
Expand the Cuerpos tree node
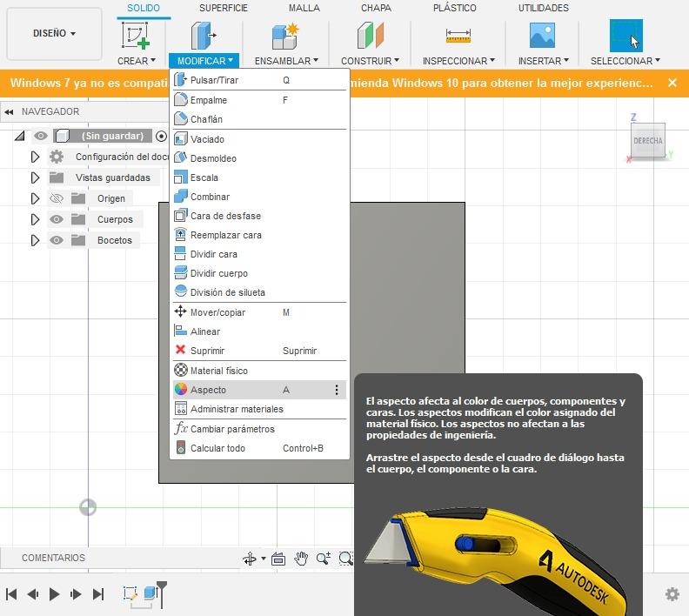pos(35,218)
